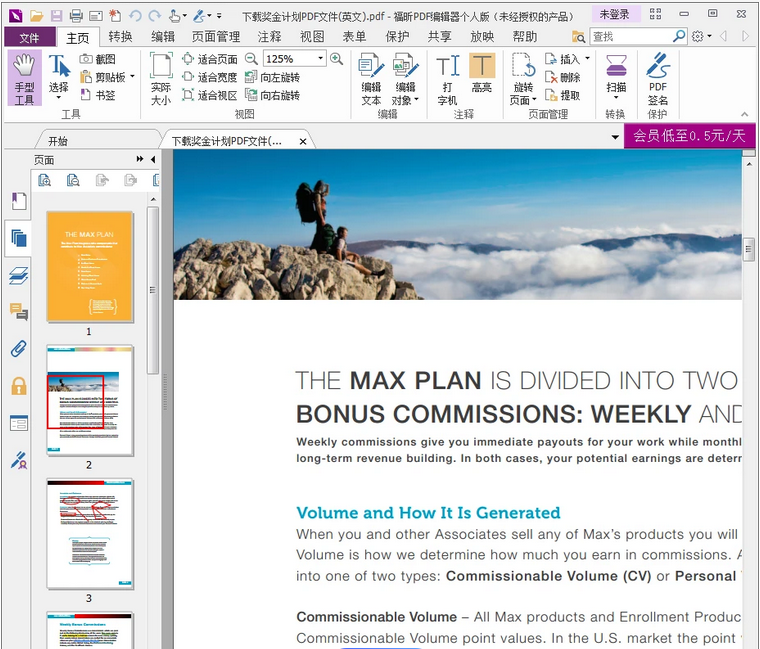760x649 pixels.
Task: Switch to the Edit (编辑) ribbon tab
Action: click(163, 37)
